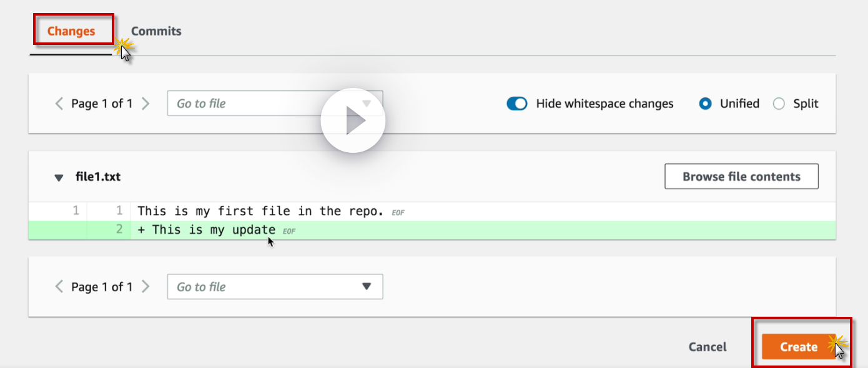The height and width of the screenshot is (368, 868).
Task: Click the Create button
Action: coord(799,347)
